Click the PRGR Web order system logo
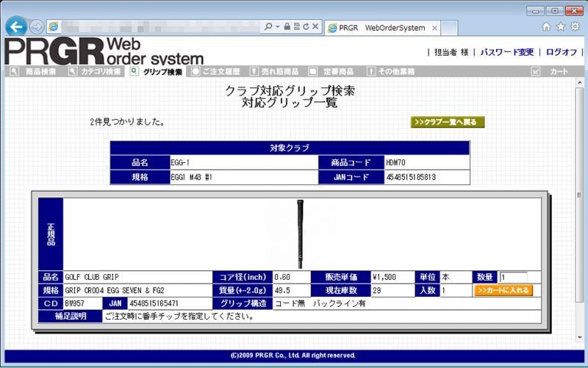The height and width of the screenshot is (368, 588). pos(104,51)
